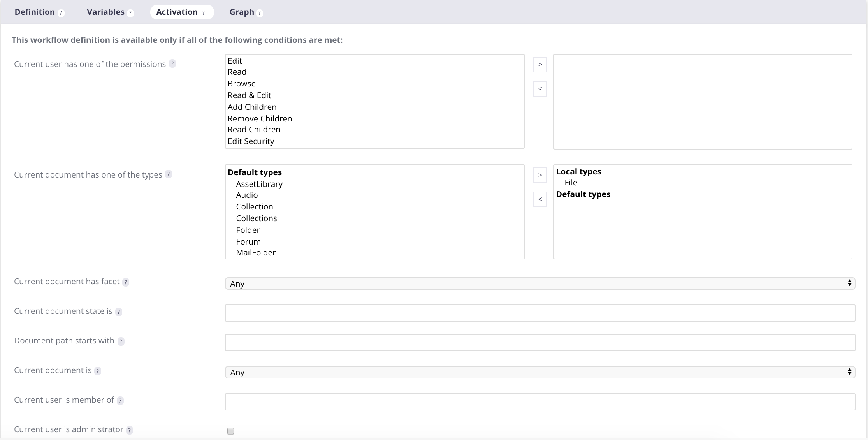This screenshot has height=440, width=868.
Task: Open the Current document is dropdown
Action: pyautogui.click(x=541, y=372)
